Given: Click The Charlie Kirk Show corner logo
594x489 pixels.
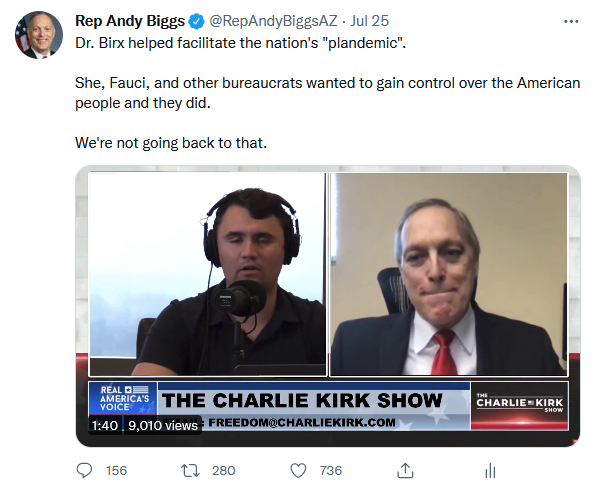Looking at the screenshot, I should click(519, 405).
